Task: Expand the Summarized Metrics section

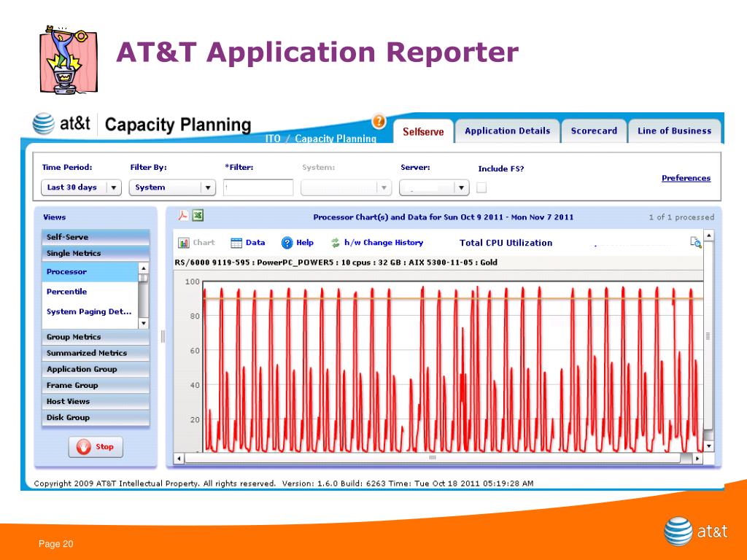Action: pyautogui.click(x=96, y=354)
